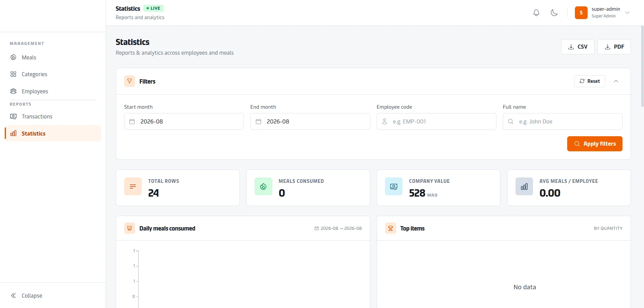Click the Full name magnifier icon
This screenshot has height=308, width=644.
[511, 121]
